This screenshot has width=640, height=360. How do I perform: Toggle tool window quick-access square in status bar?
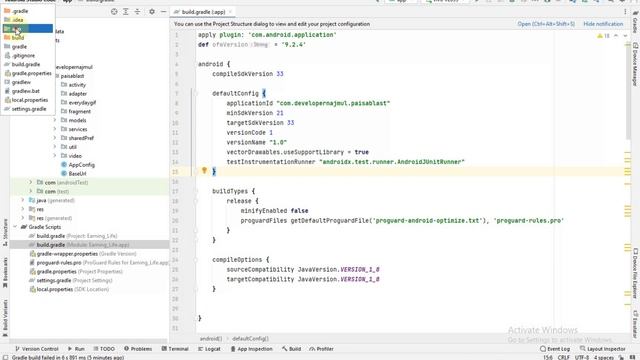(x=5, y=357)
